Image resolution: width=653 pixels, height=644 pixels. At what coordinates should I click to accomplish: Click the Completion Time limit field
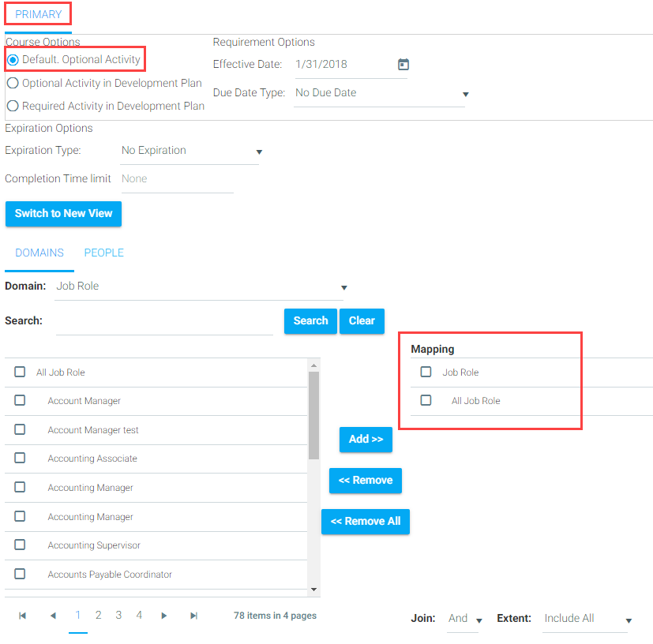tap(178, 179)
